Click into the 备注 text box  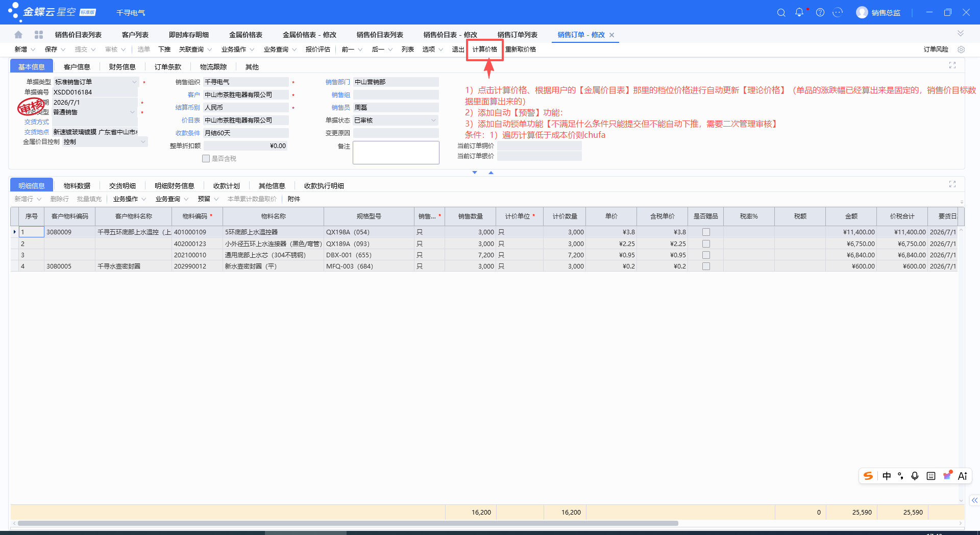(396, 153)
